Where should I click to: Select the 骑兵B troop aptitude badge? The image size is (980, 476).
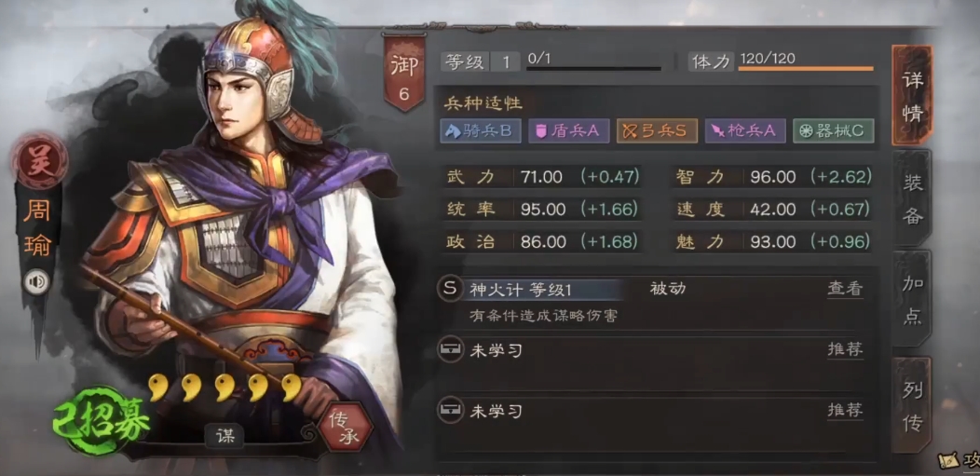pos(480,131)
